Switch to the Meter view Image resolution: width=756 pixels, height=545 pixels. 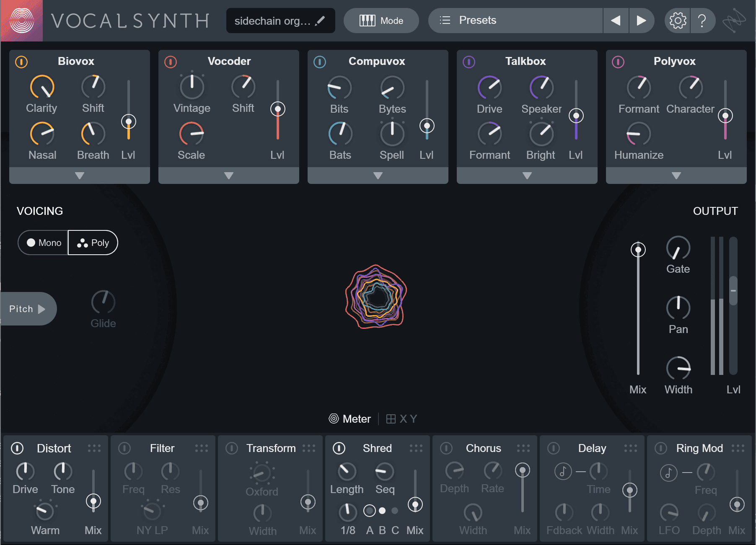[350, 419]
